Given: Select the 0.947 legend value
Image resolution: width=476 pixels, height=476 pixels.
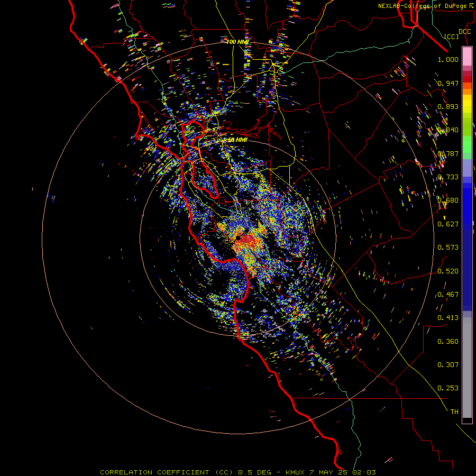Looking at the screenshot, I should [x=448, y=83].
